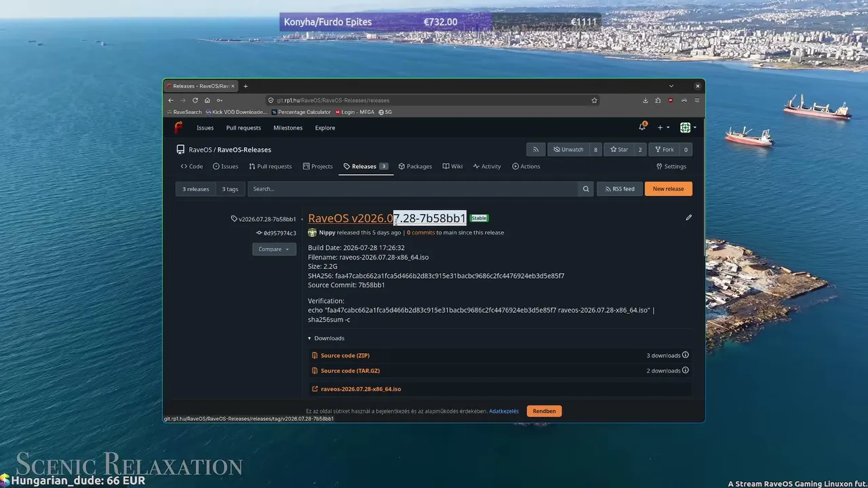Open the raveos-2026.07.28-x86_64.iso download link

pyautogui.click(x=361, y=389)
